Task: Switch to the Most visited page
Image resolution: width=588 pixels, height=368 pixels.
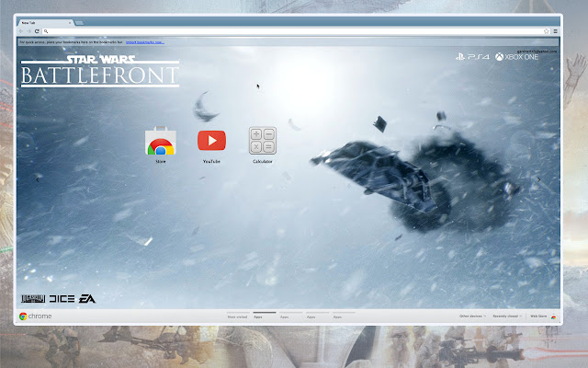Action: [238, 316]
